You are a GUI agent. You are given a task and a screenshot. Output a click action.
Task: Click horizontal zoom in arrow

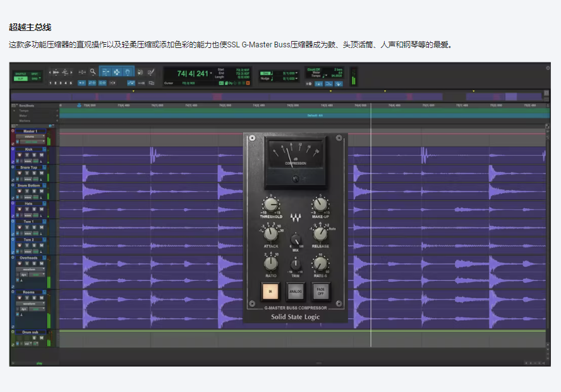(71, 72)
